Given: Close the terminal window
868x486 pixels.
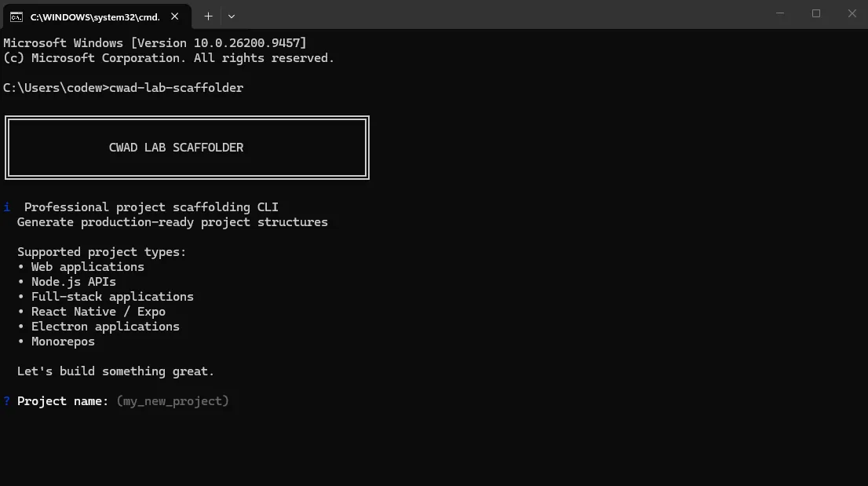Looking at the screenshot, I should 852,13.
